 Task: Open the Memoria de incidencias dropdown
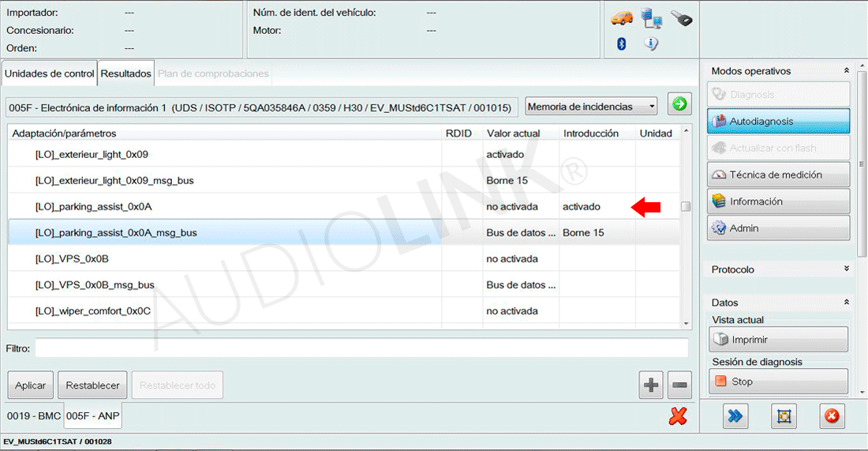coord(591,106)
